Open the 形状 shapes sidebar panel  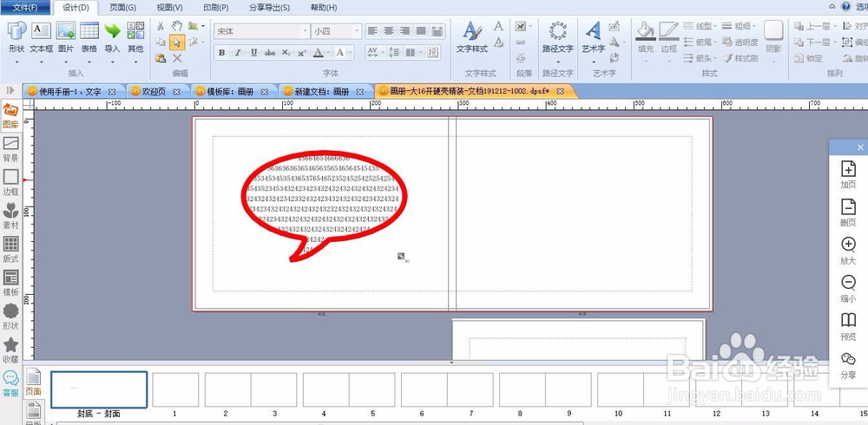point(10,317)
